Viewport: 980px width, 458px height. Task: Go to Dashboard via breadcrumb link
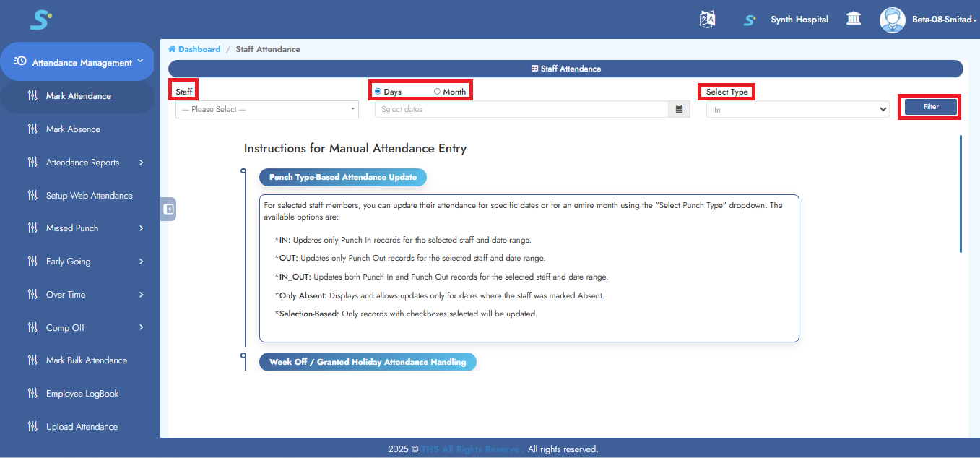pyautogui.click(x=199, y=49)
